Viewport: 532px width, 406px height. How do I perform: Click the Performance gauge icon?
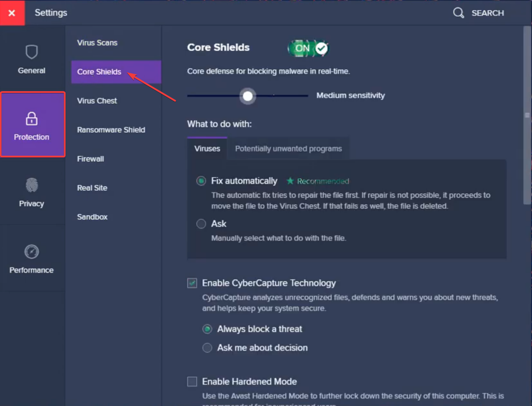click(31, 252)
